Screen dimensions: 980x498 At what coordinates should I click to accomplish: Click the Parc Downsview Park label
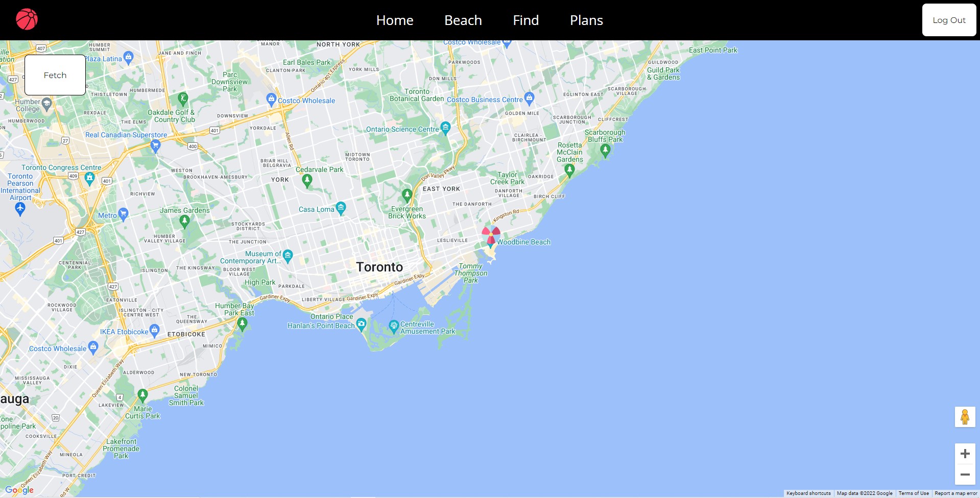coord(230,82)
